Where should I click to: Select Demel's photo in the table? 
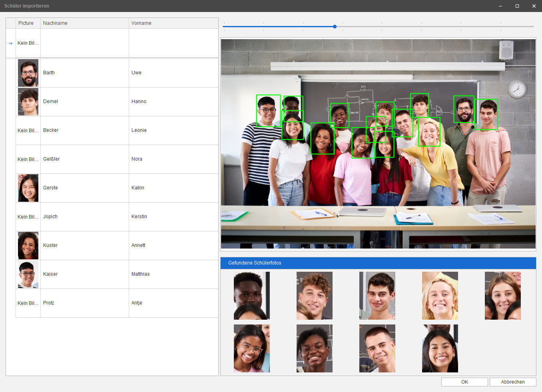28,101
